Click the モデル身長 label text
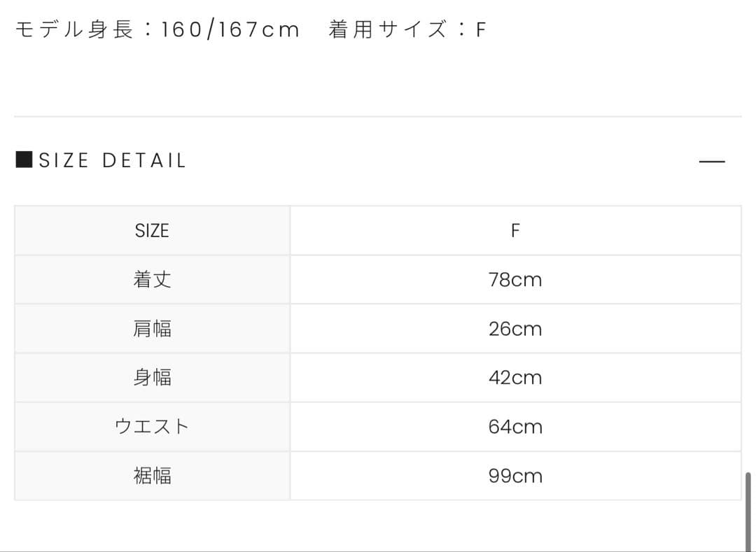 click(x=74, y=29)
